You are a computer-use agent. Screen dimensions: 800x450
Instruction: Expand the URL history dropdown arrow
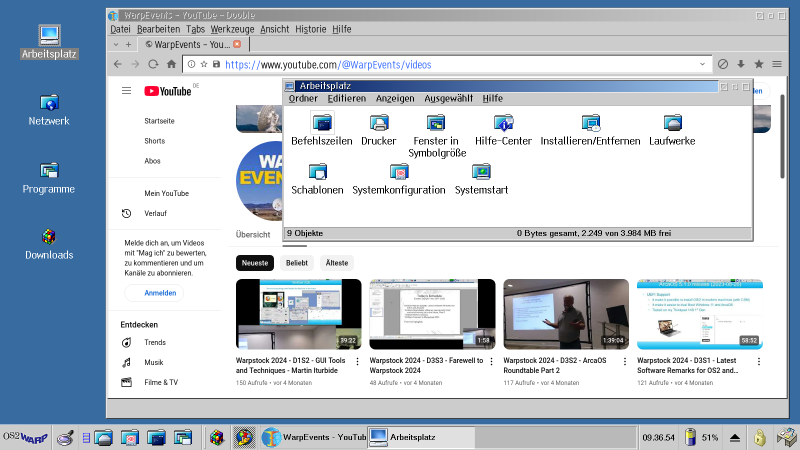tap(702, 64)
